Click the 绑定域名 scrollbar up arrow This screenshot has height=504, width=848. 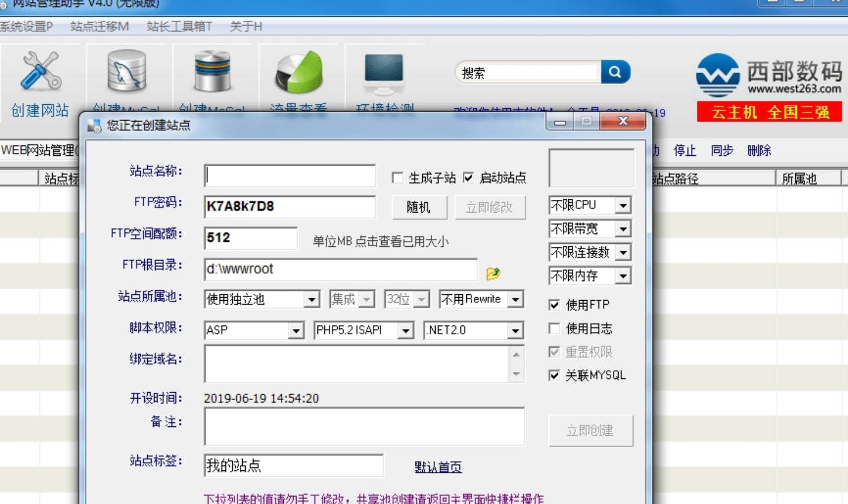516,354
